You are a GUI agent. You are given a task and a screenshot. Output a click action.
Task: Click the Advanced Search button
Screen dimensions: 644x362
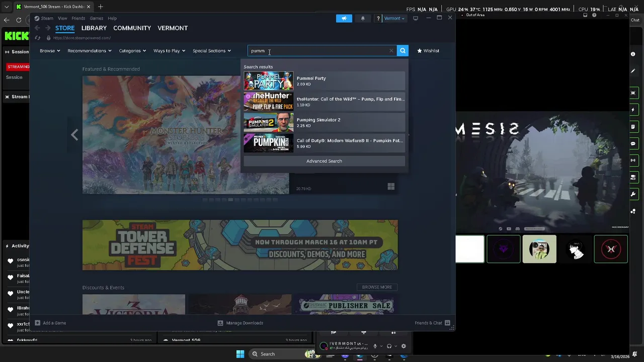[x=324, y=161]
